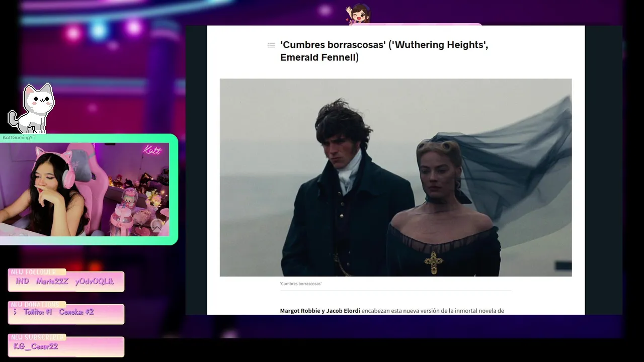Screen dimensions: 644x362
Task: Click the chibi waving avatar icon
Action: 358,14
